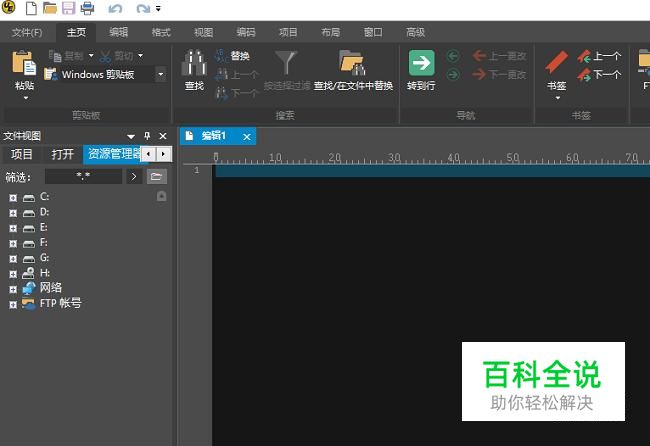Click the undo arrow in quick access toolbar
The height and width of the screenshot is (446, 650).
(x=115, y=9)
